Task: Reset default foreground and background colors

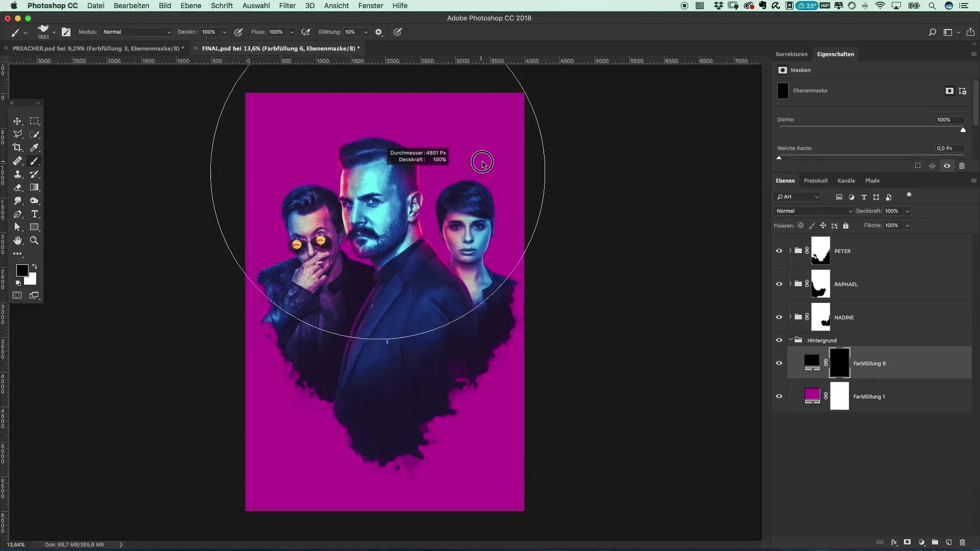Action: click(x=18, y=283)
